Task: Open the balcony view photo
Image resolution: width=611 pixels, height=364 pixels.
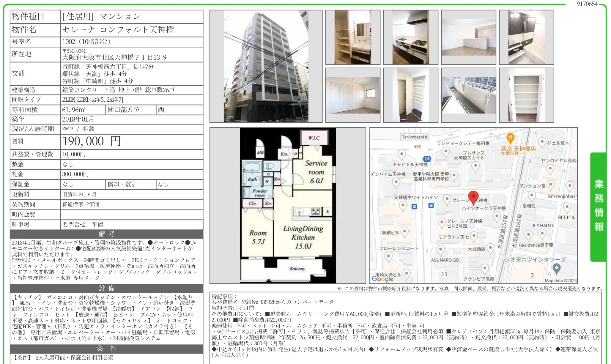Action: click(x=468, y=95)
